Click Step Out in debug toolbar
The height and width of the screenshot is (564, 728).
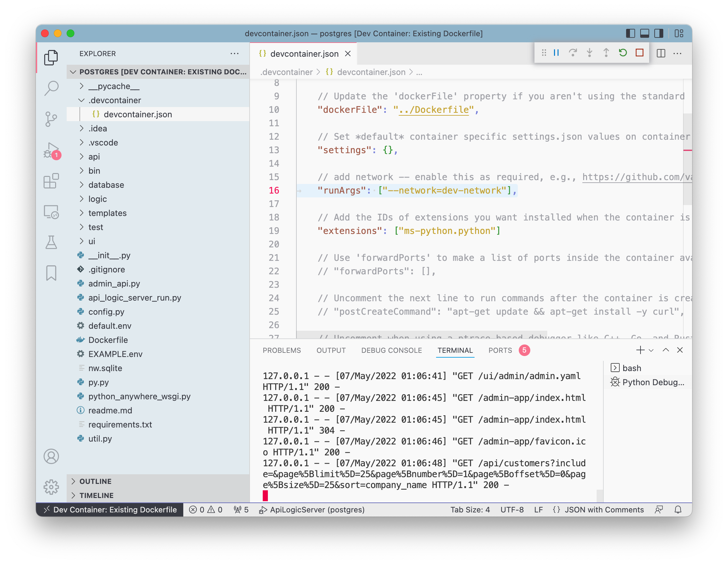[606, 53]
